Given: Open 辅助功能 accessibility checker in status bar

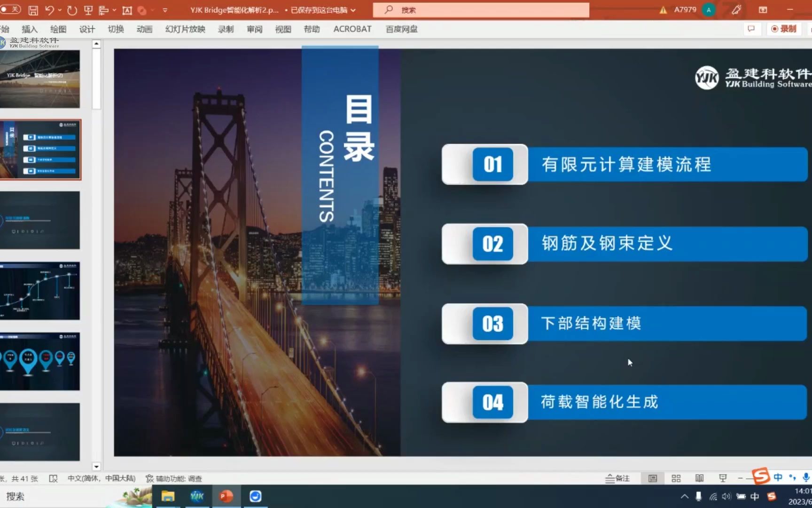Looking at the screenshot, I should click(174, 478).
